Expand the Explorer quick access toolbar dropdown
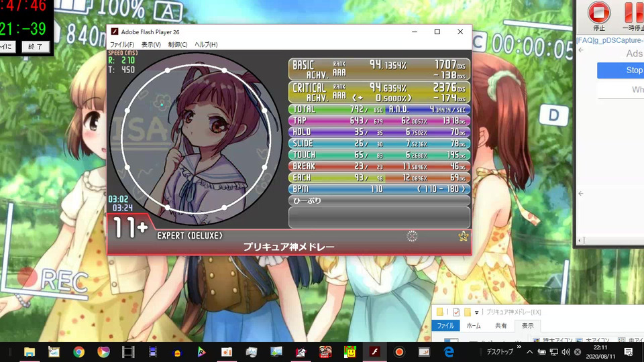Image resolution: width=644 pixels, height=362 pixels. point(477,313)
